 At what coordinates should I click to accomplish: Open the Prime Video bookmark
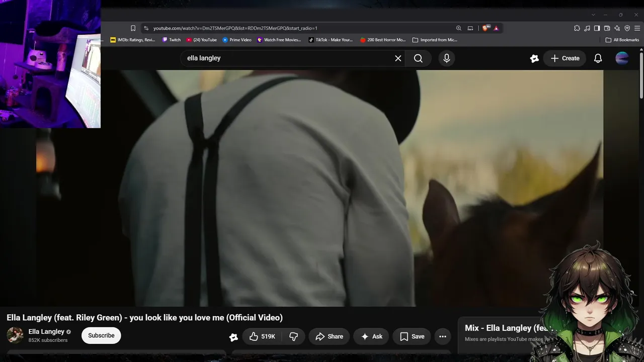click(x=237, y=40)
